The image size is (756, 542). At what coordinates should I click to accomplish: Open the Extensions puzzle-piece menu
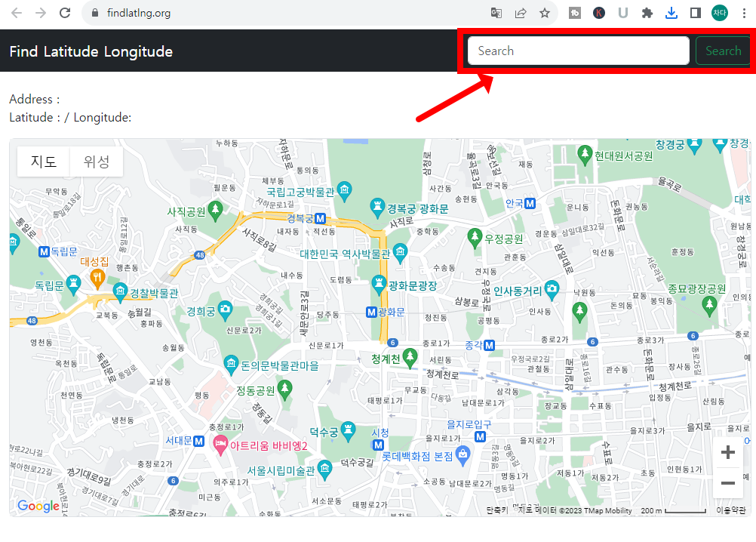tap(647, 13)
